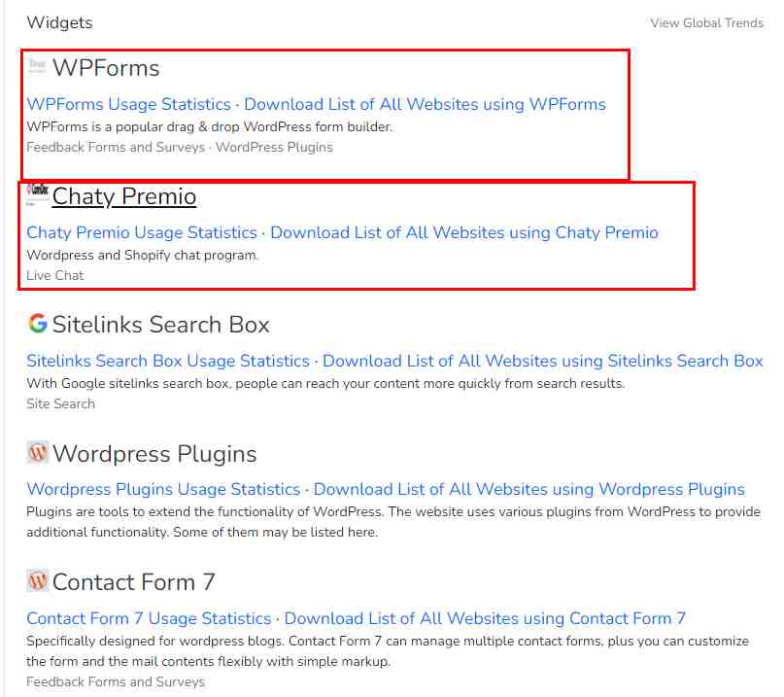The height and width of the screenshot is (697, 784).
Task: Download websites list using Contact Form 7
Action: [x=485, y=618]
